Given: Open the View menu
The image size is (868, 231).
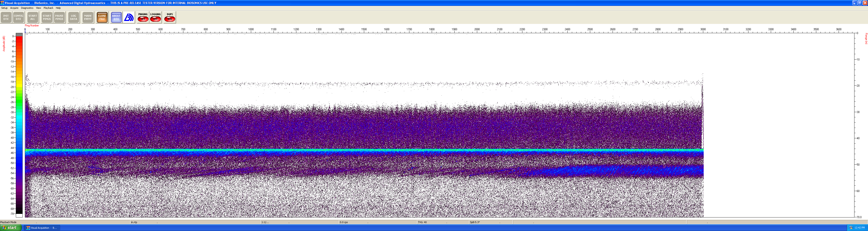Looking at the screenshot, I should 38,8.
